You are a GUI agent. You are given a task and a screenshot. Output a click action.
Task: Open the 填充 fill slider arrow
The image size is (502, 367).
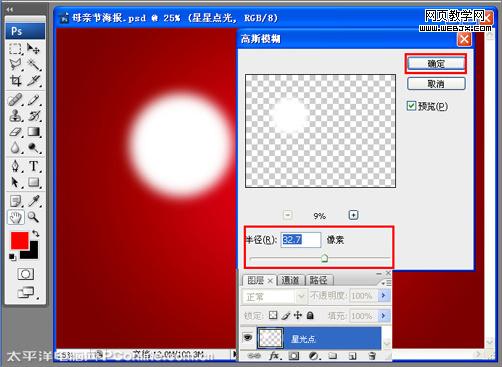tap(383, 316)
